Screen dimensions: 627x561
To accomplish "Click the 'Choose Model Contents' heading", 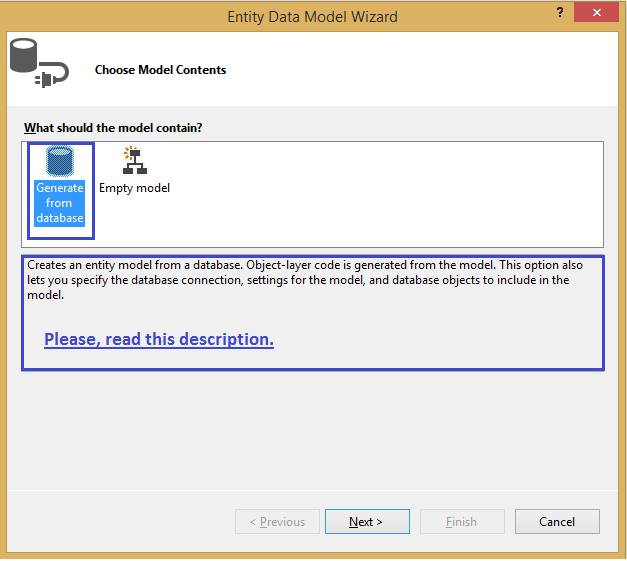I will [160, 70].
